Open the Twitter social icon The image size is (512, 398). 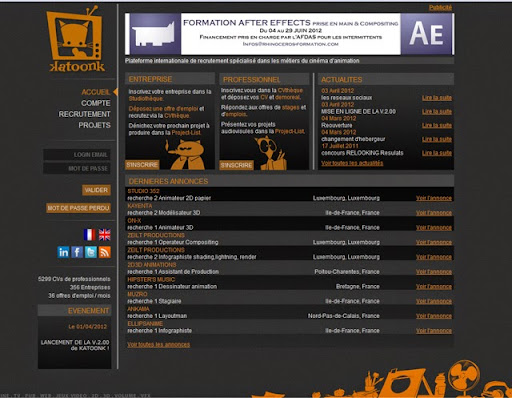pos(91,252)
